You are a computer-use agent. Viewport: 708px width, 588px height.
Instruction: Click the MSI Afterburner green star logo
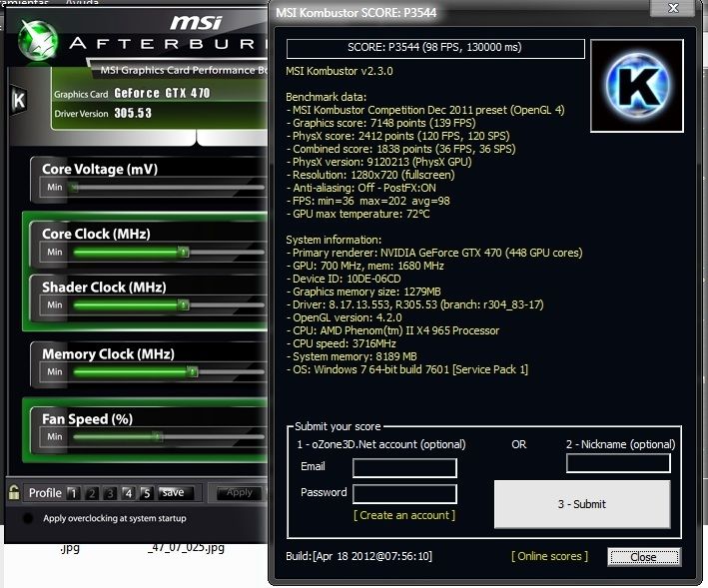point(38,41)
